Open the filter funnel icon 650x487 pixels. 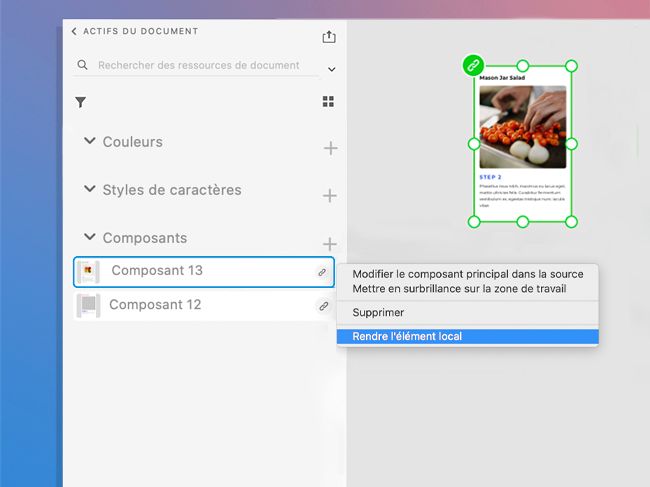[x=80, y=102]
